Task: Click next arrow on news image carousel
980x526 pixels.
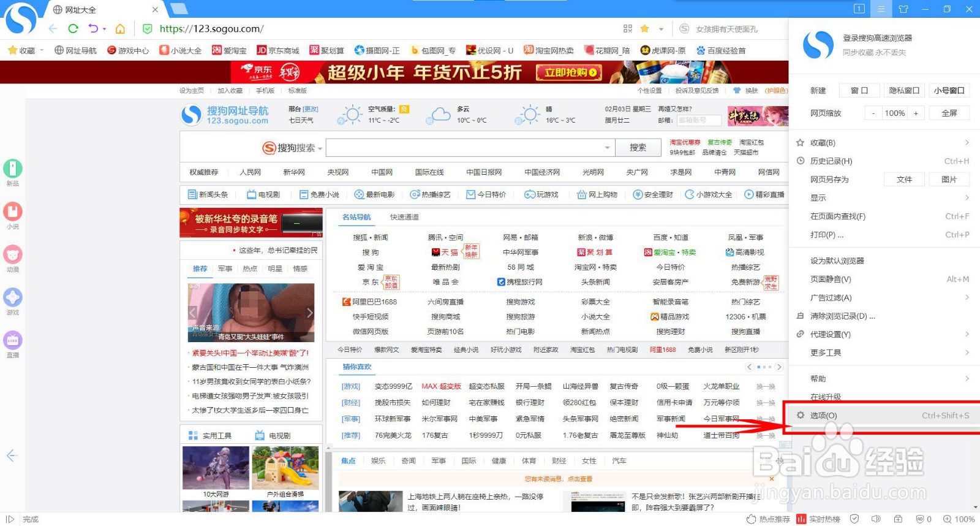Action: pyautogui.click(x=309, y=313)
